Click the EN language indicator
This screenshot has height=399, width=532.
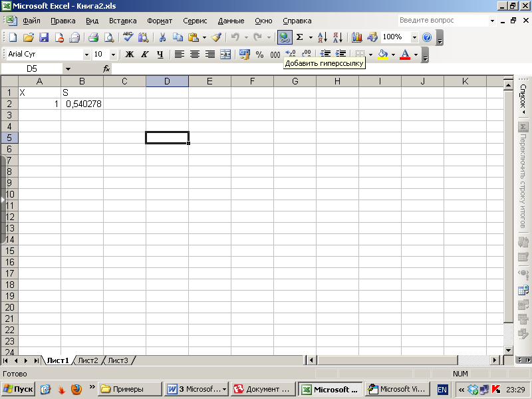coord(442,390)
